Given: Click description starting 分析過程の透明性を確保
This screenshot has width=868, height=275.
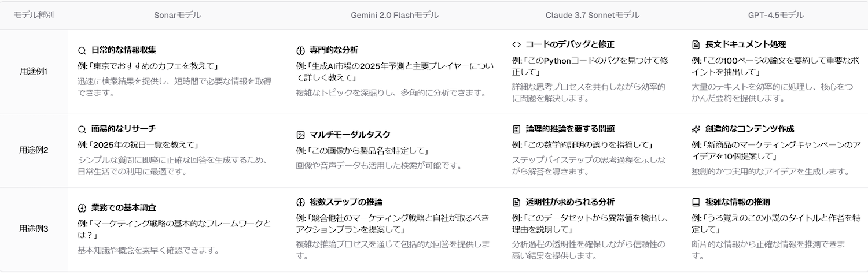Looking at the screenshot, I should pos(589,250).
